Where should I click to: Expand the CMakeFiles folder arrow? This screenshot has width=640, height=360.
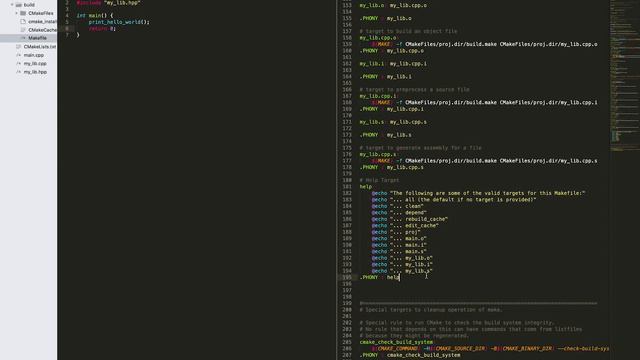click(x=17, y=13)
